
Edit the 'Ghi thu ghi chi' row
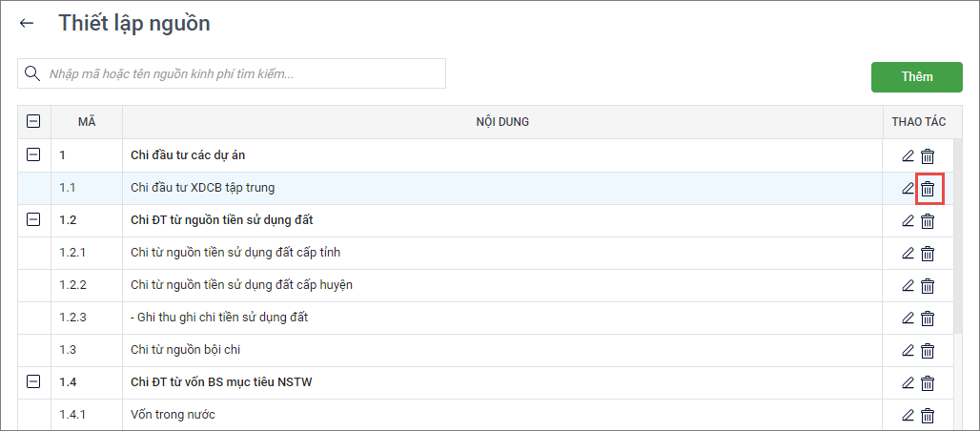[x=908, y=318]
